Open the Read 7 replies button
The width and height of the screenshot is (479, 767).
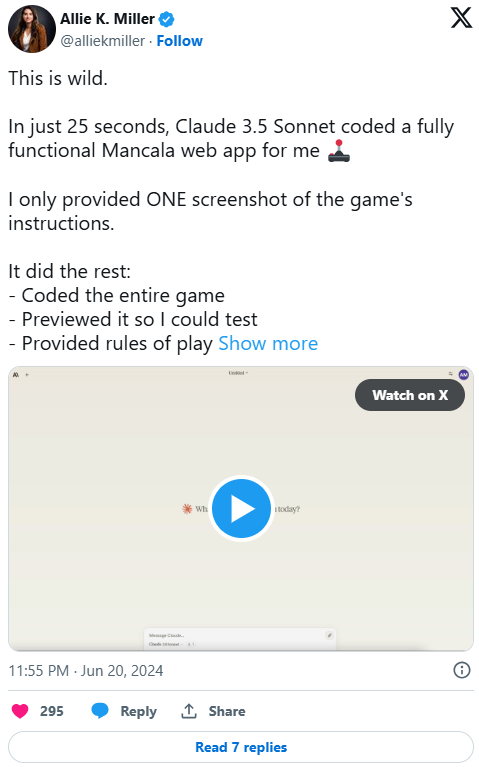point(241,747)
